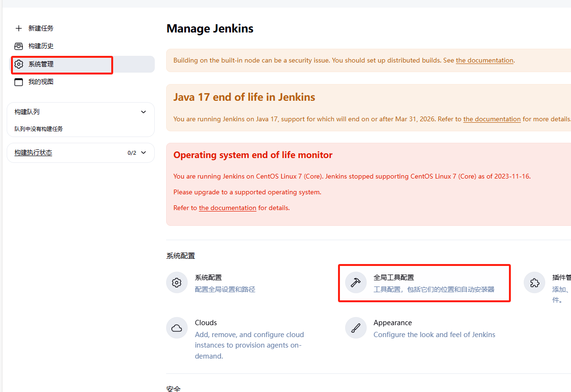The image size is (571, 392).
Task: Click the cloud icon for Clouds
Action: [177, 328]
